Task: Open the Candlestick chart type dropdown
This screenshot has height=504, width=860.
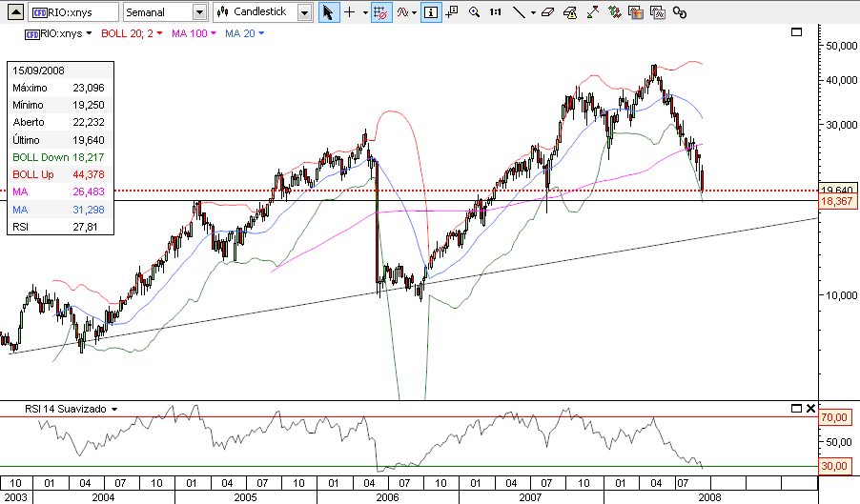Action: point(304,12)
